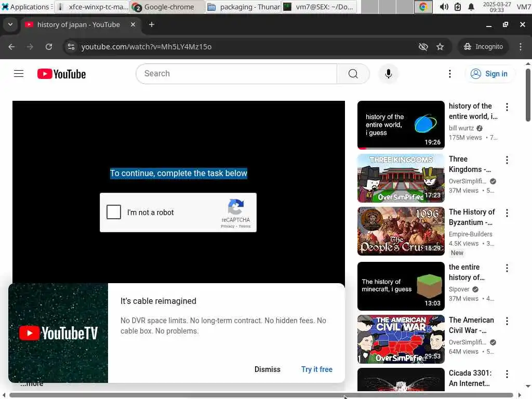
Task: Focus the YouTube Search field
Action: click(x=236, y=74)
